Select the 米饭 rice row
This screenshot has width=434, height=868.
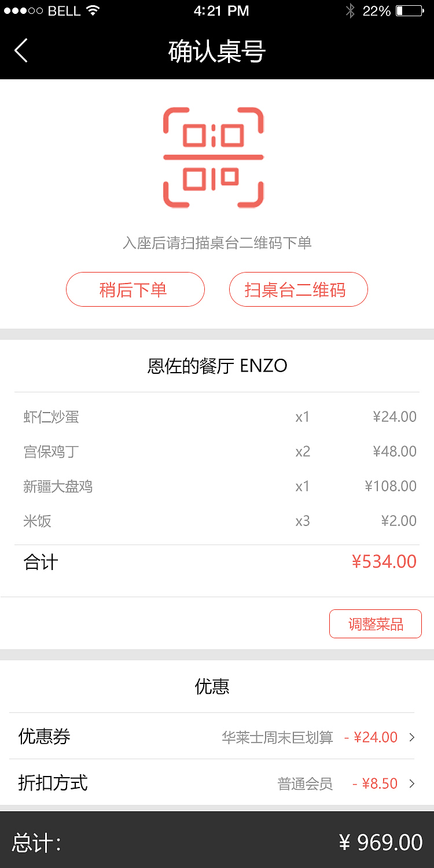[217, 521]
